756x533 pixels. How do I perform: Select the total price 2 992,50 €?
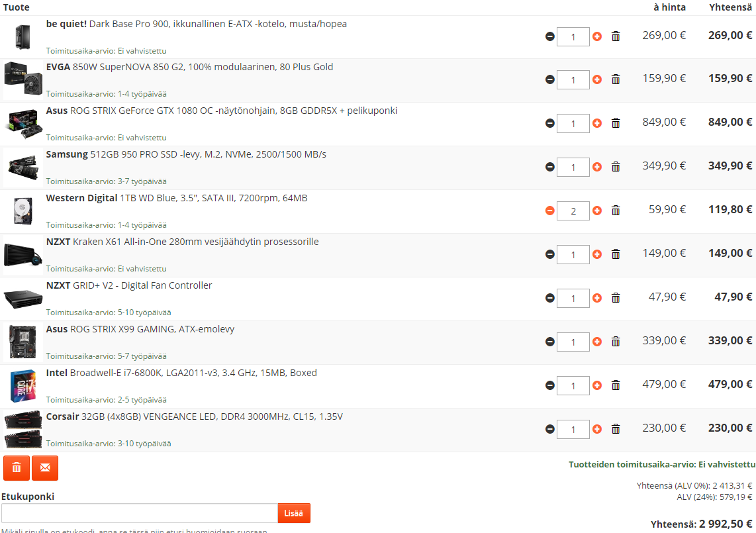(726, 524)
